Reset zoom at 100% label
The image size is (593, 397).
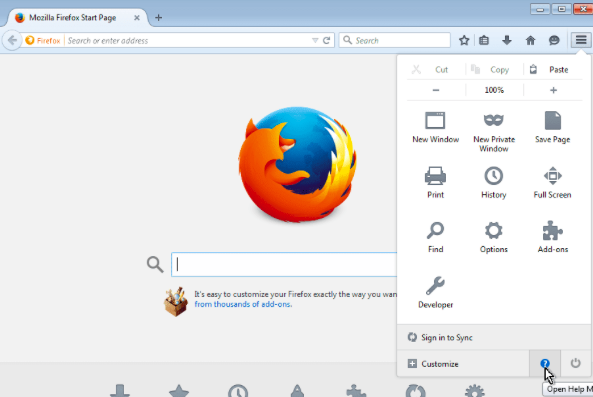click(494, 90)
